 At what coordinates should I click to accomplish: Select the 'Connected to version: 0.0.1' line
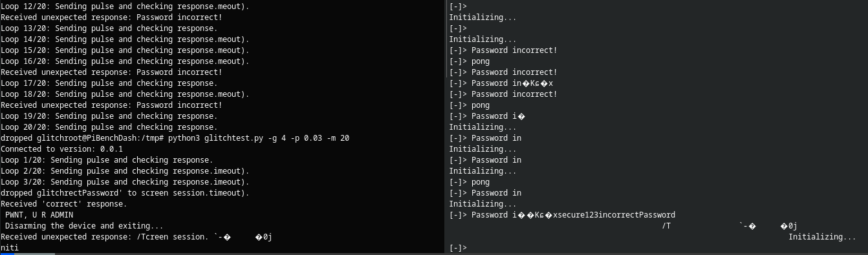coord(61,149)
